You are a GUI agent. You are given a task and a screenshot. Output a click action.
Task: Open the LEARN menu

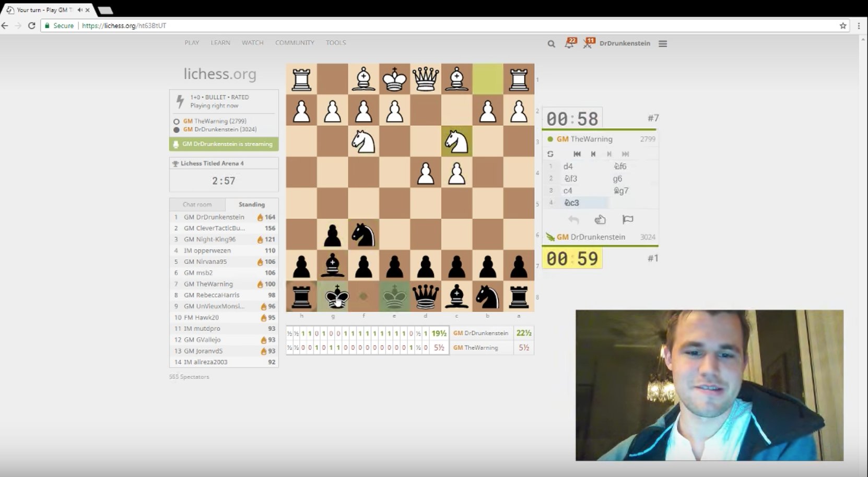220,43
